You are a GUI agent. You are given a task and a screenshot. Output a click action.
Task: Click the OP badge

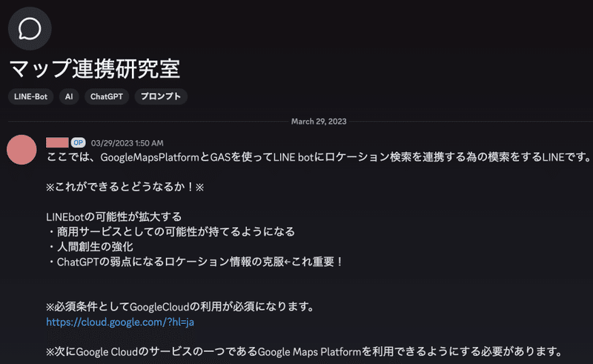point(79,142)
